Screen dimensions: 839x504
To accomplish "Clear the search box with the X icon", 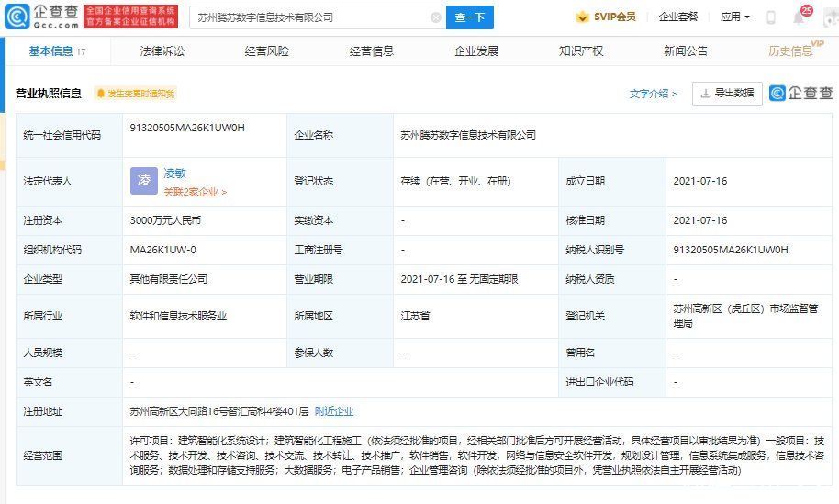I will tap(436, 17).
